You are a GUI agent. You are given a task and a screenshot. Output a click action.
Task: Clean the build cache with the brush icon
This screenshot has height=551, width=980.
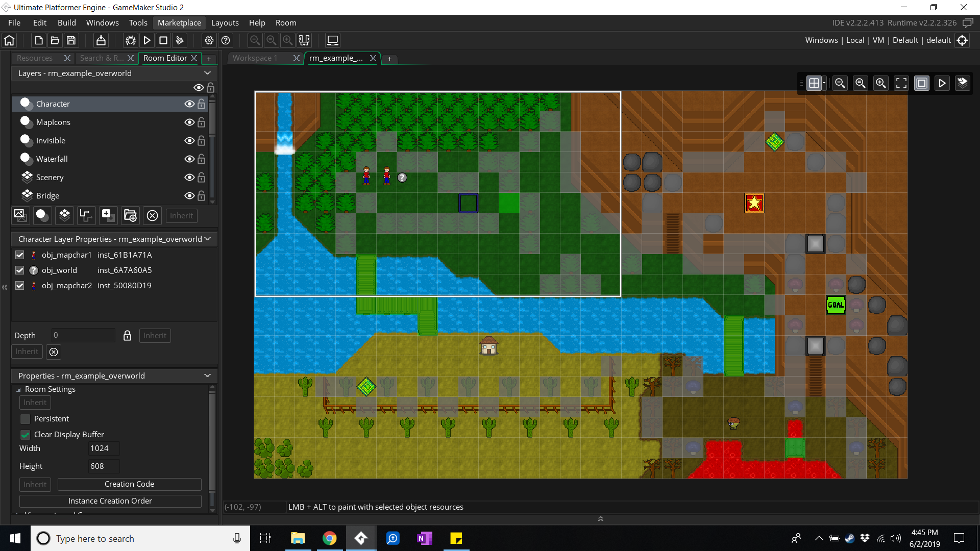coord(180,40)
